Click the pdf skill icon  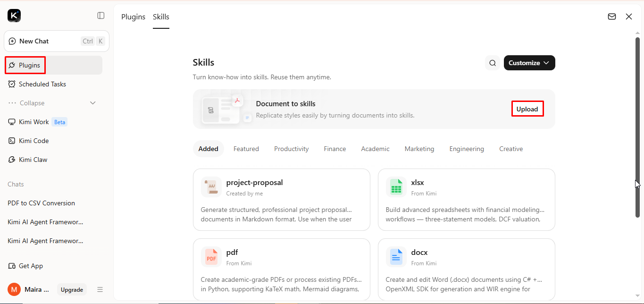pos(211,257)
